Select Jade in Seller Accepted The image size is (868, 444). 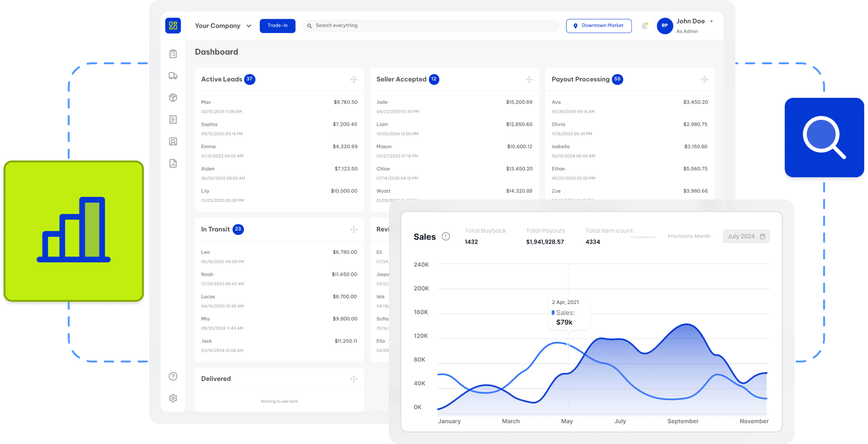tap(454, 107)
